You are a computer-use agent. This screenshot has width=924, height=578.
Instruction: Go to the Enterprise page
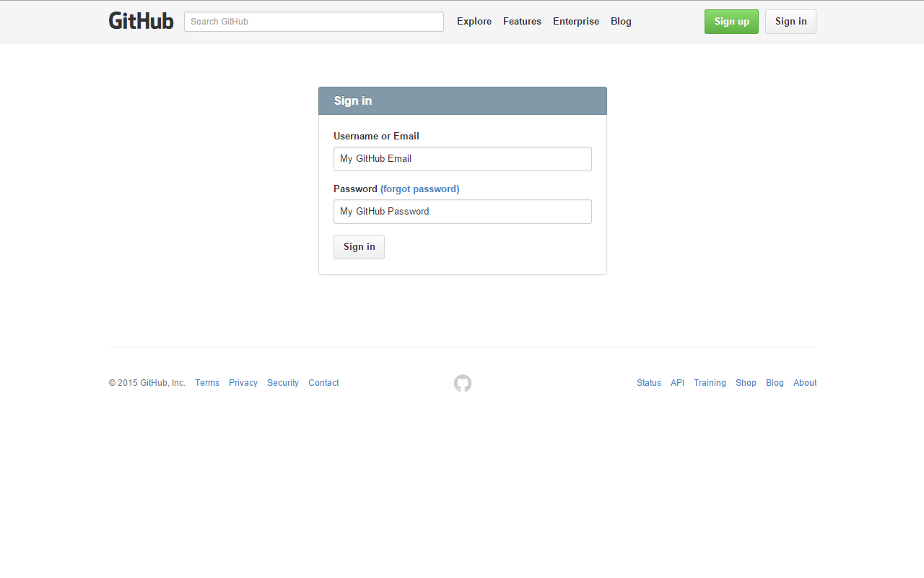tap(576, 22)
